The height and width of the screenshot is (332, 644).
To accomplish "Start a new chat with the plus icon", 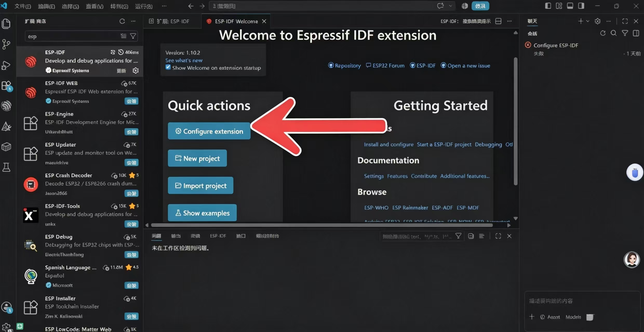I will coord(581,21).
